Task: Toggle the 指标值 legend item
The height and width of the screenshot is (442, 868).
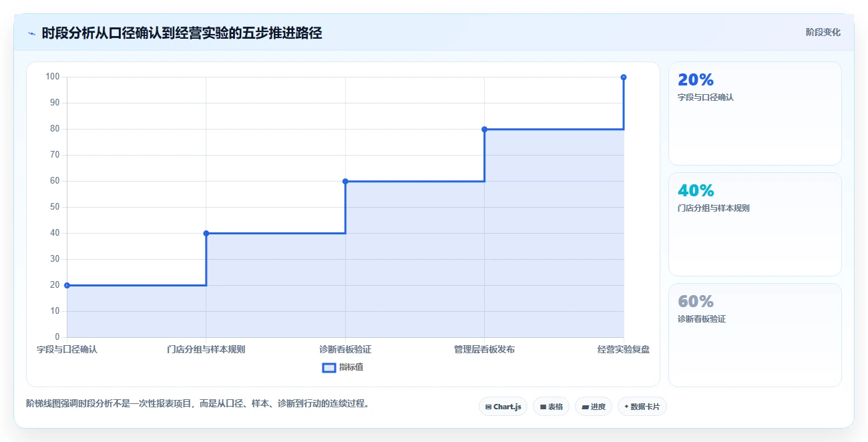Action: point(343,367)
